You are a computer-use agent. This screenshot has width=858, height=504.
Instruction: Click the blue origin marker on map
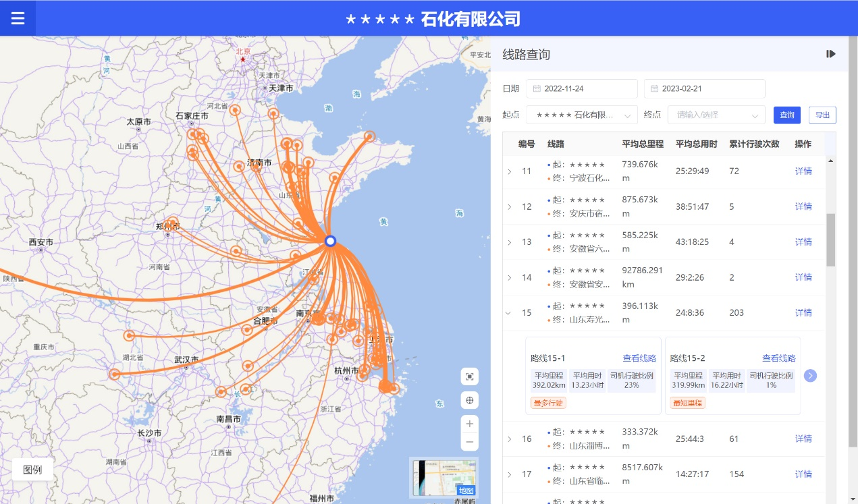click(330, 241)
